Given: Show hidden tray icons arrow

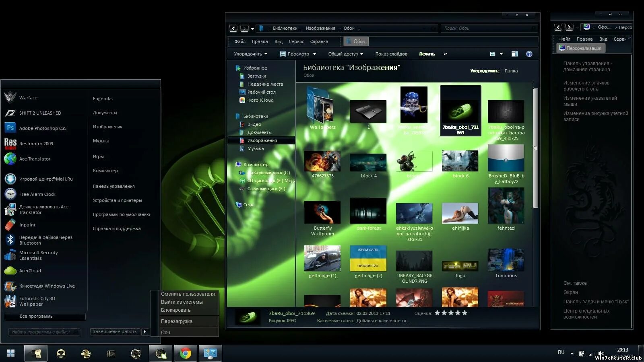Looking at the screenshot, I should [x=572, y=353].
